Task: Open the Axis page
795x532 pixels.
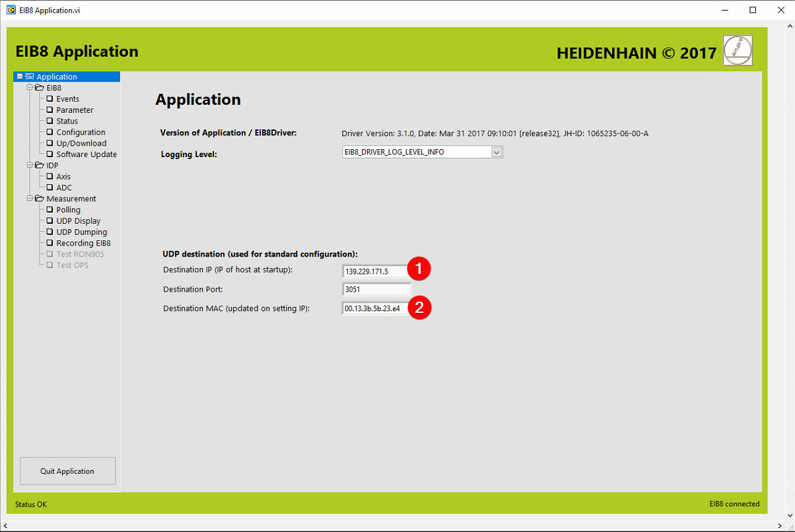Action: pyautogui.click(x=63, y=177)
